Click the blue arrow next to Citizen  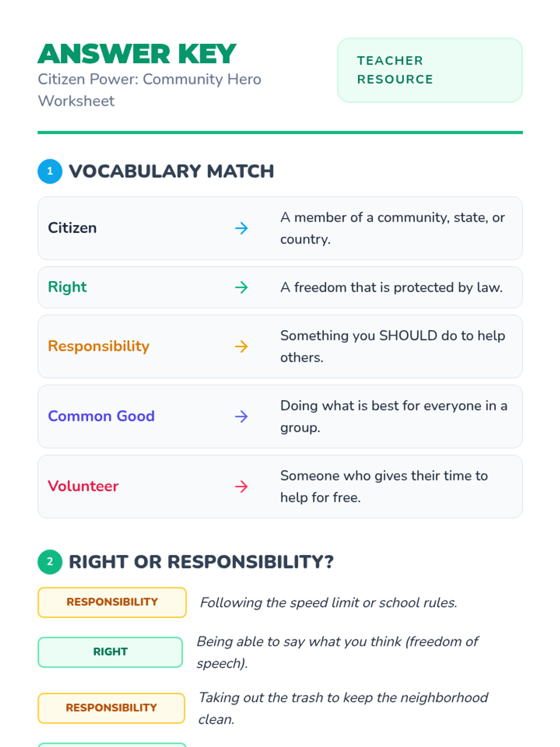pos(241,228)
